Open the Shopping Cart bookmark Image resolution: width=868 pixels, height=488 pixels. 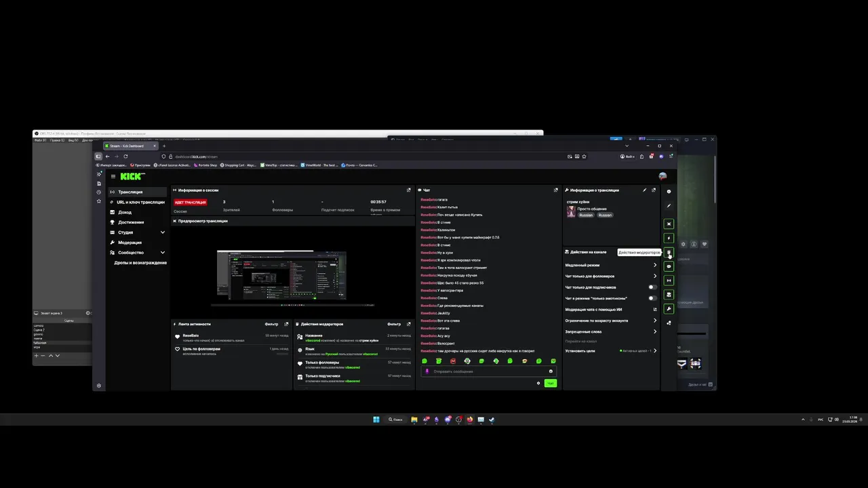[239, 165]
